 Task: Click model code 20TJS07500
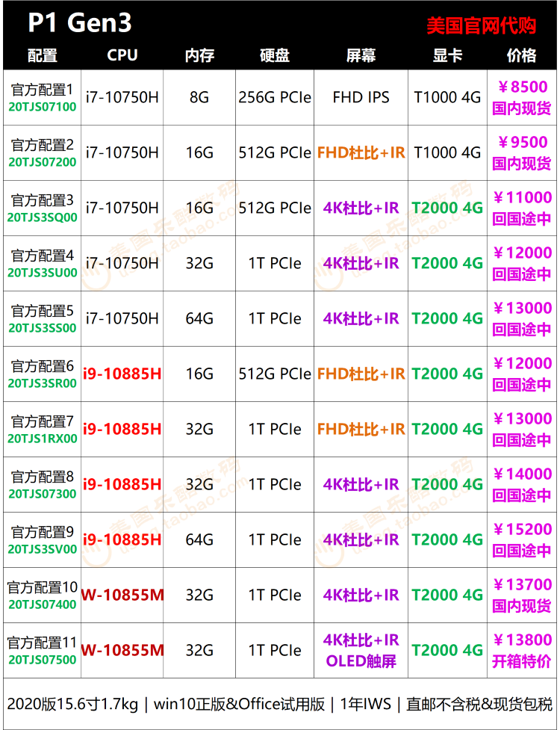pyautogui.click(x=43, y=660)
